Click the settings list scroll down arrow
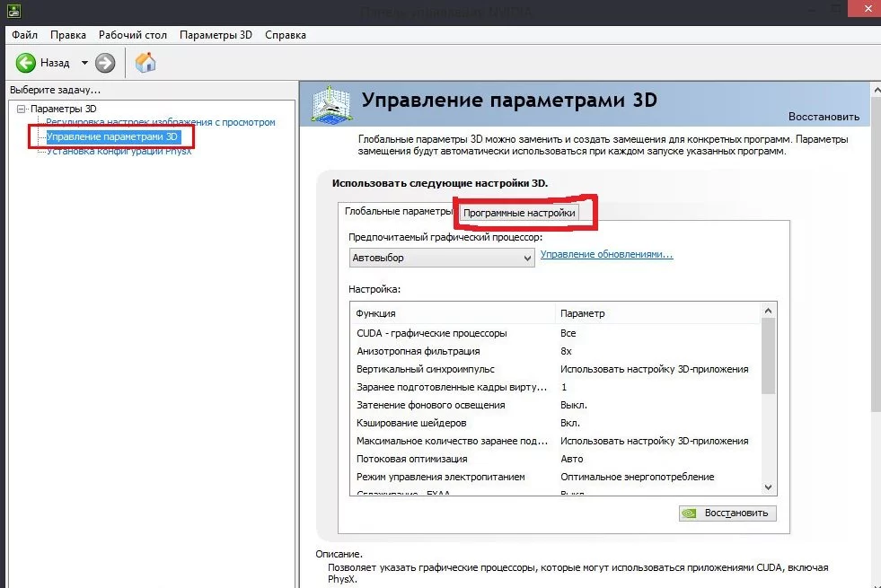This screenshot has width=881, height=588. pos(768,487)
